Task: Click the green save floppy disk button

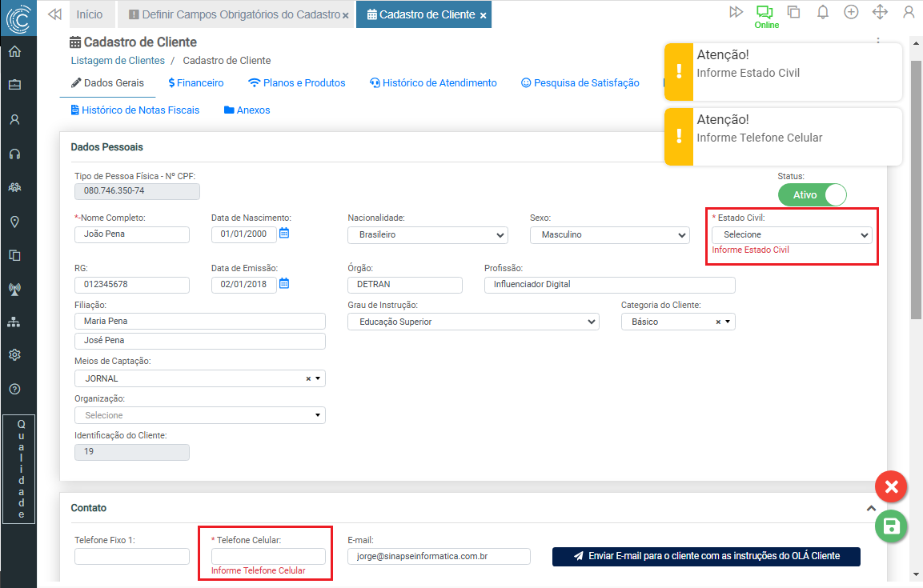Action: tap(891, 526)
